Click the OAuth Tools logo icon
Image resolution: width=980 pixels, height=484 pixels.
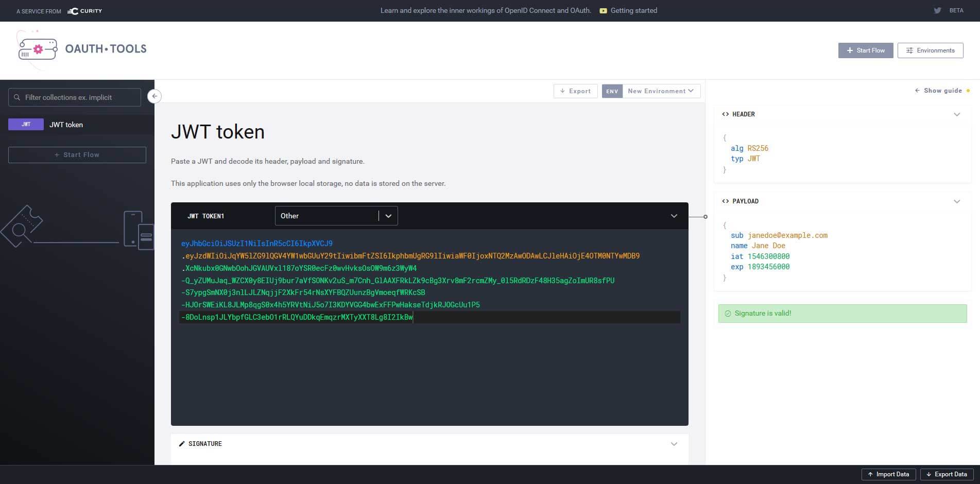click(x=37, y=49)
